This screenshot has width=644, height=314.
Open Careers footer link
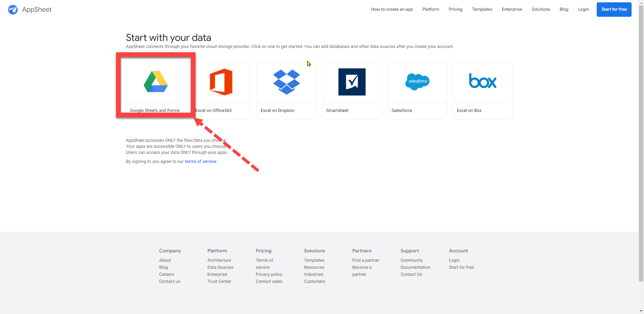click(x=166, y=274)
